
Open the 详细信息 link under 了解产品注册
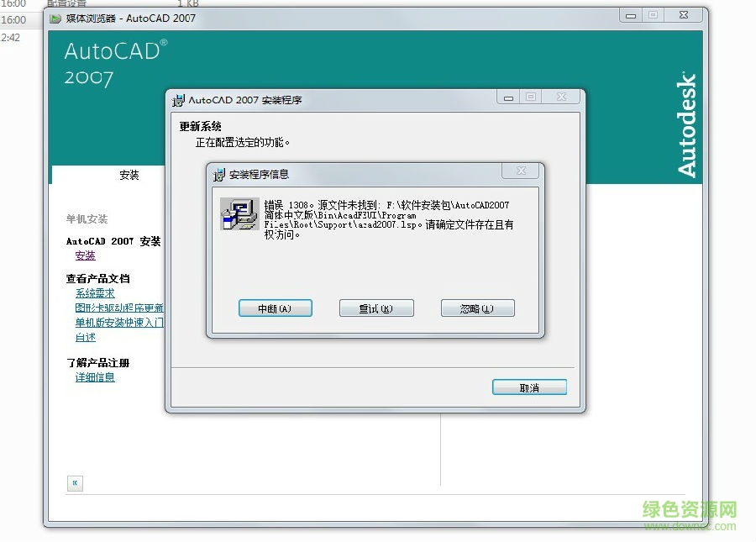(x=94, y=377)
